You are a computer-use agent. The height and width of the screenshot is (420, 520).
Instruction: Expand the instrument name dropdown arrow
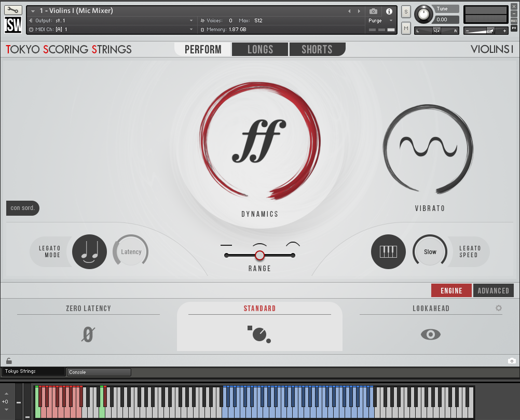(x=33, y=11)
